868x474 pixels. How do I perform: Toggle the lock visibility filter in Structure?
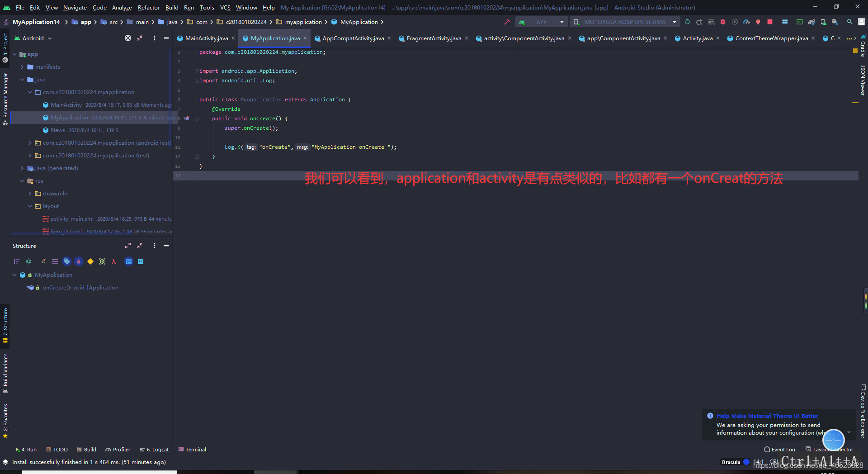(x=79, y=261)
